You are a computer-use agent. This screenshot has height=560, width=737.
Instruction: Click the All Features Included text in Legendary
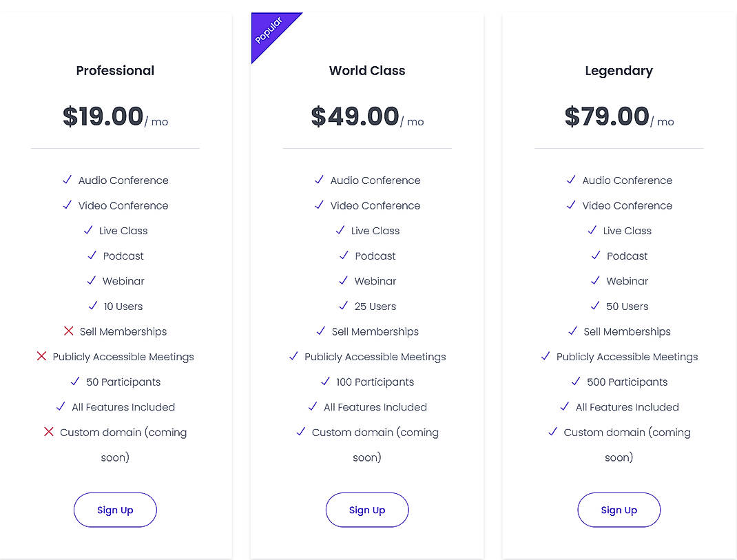(x=627, y=407)
